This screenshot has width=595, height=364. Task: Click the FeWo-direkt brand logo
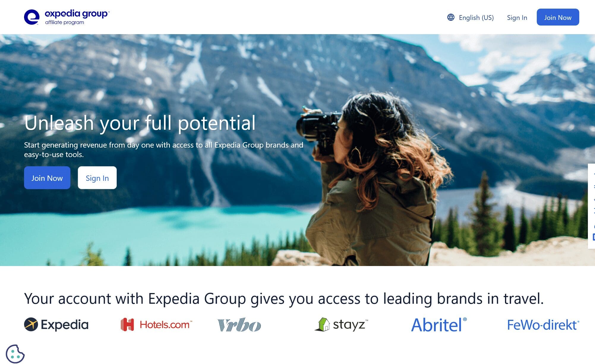[543, 325]
